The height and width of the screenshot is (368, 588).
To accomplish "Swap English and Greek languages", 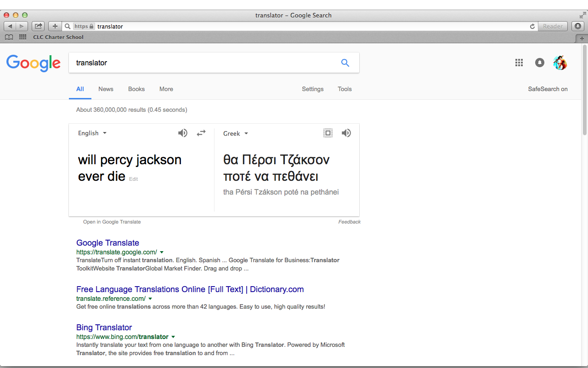I will 201,133.
